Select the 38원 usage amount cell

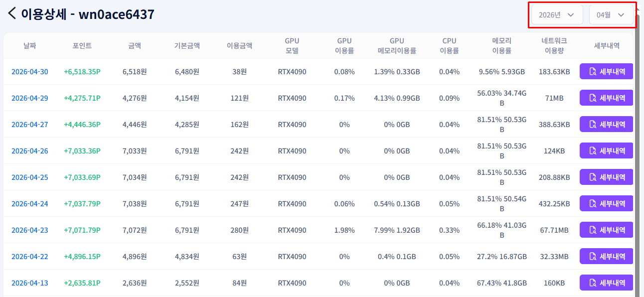coord(240,72)
